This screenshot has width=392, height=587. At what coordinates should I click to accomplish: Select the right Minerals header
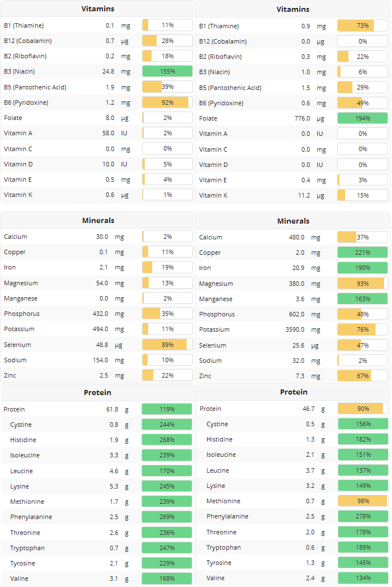pyautogui.click(x=293, y=221)
